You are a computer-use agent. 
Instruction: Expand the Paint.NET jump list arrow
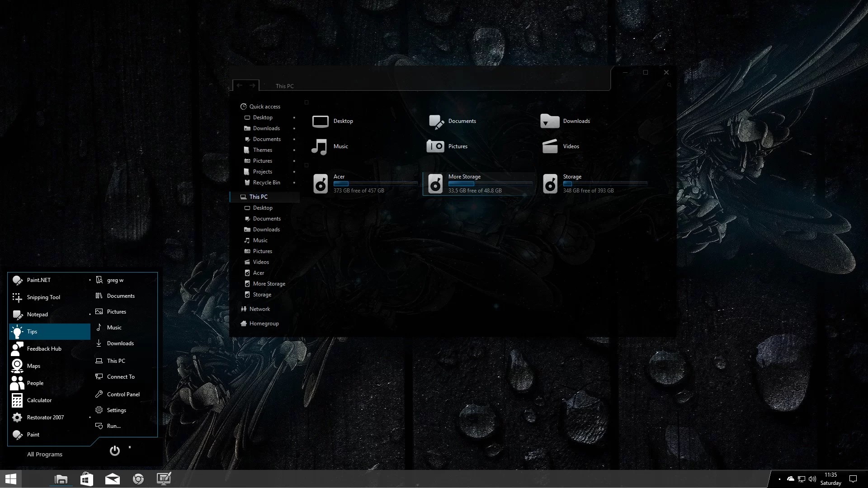[90, 280]
